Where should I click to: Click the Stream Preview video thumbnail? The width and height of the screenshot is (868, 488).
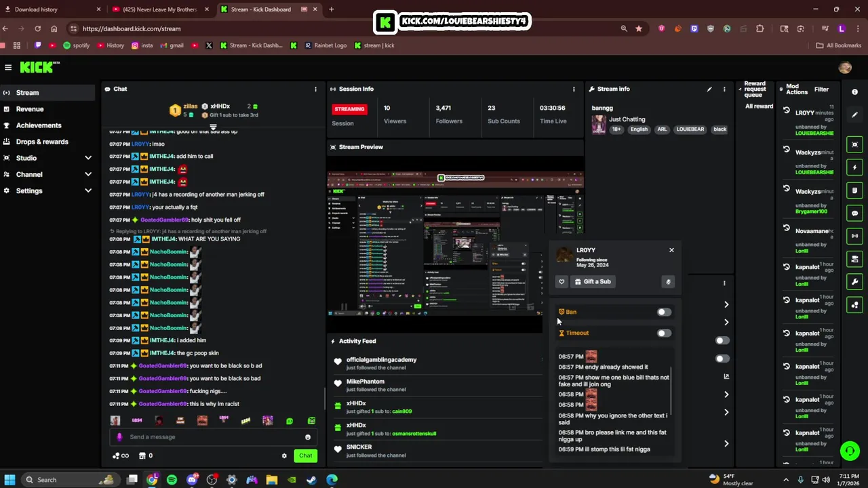(x=456, y=244)
